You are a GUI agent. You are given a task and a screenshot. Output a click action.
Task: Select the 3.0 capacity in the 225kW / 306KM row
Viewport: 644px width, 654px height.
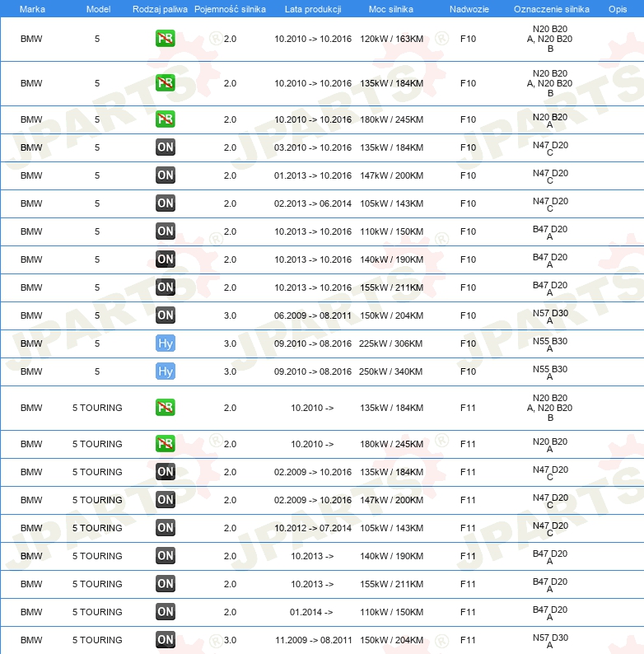click(230, 343)
